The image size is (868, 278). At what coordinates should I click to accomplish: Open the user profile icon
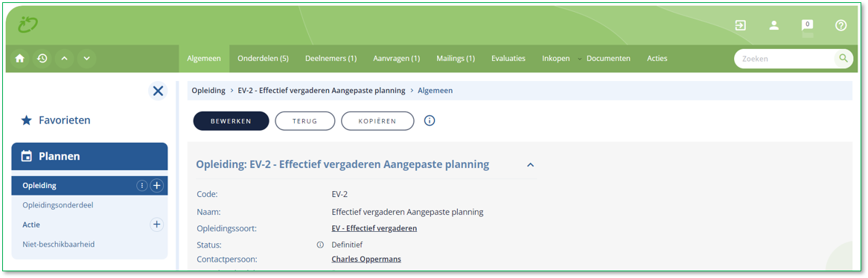tap(774, 25)
